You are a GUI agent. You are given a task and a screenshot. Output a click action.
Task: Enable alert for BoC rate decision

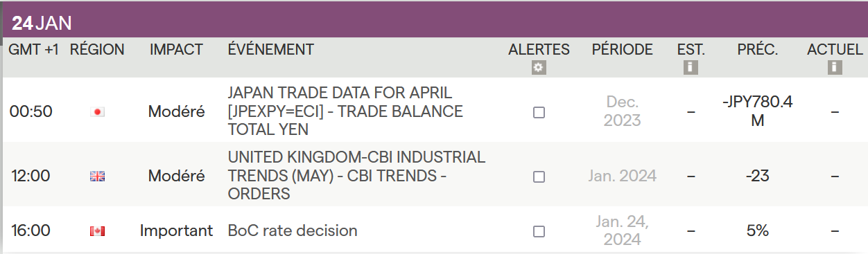[539, 231]
